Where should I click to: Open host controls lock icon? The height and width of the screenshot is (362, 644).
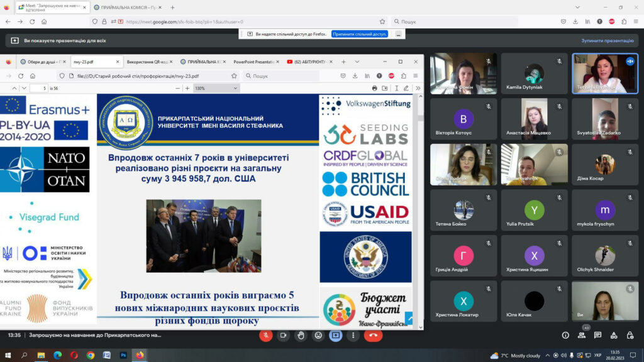tap(630, 336)
